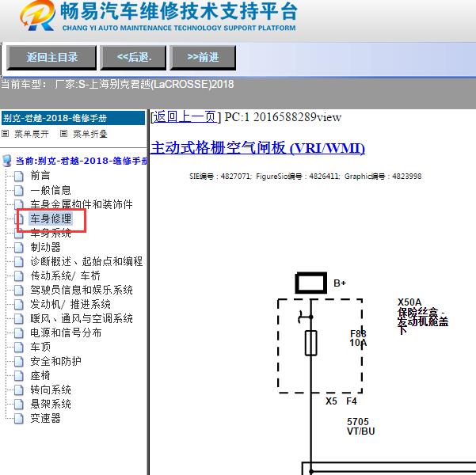Click page icon next to 车顶
The height and width of the screenshot is (475, 476).
point(19,347)
